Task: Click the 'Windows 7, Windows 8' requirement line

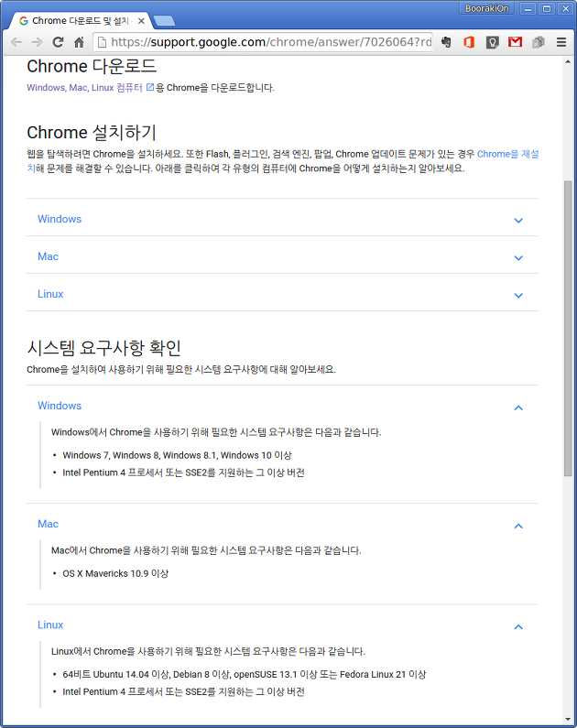Action: [x=177, y=455]
